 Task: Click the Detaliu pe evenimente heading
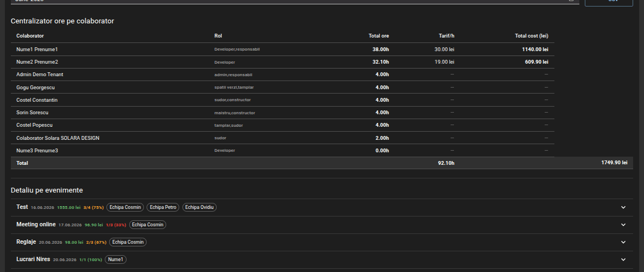pyautogui.click(x=47, y=190)
